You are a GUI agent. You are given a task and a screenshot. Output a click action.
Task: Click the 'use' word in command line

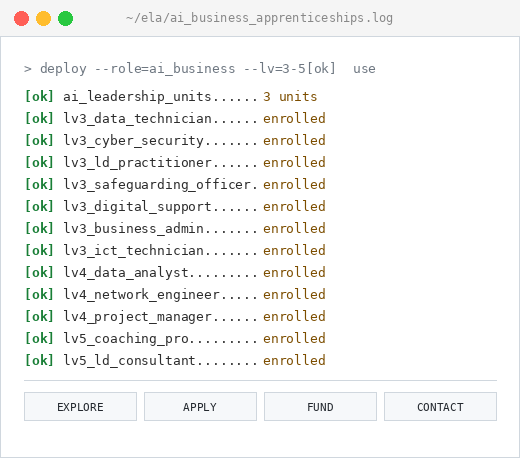364,69
